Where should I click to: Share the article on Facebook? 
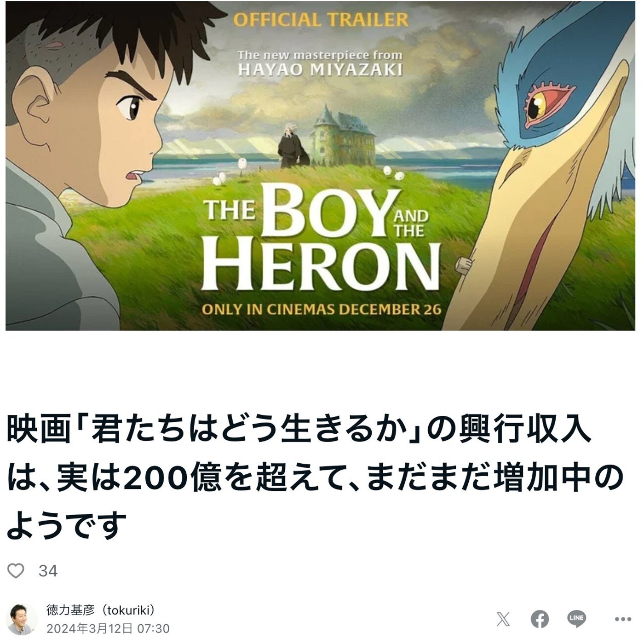[540, 619]
